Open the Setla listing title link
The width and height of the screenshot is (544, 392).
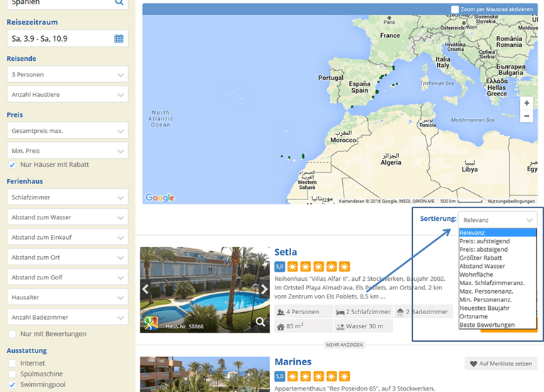point(285,253)
